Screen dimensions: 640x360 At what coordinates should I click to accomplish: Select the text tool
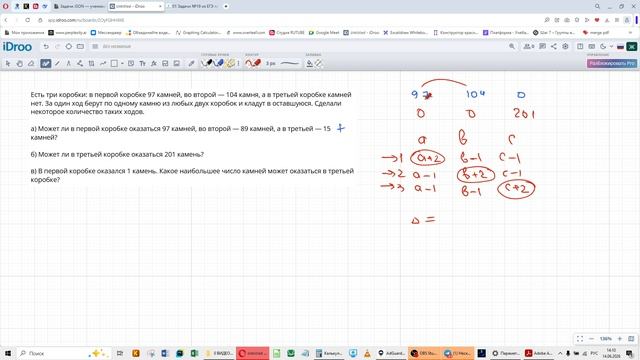point(142,63)
